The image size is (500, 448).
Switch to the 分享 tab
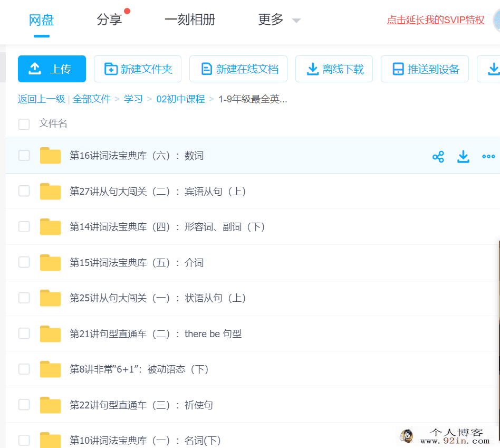coord(109,20)
